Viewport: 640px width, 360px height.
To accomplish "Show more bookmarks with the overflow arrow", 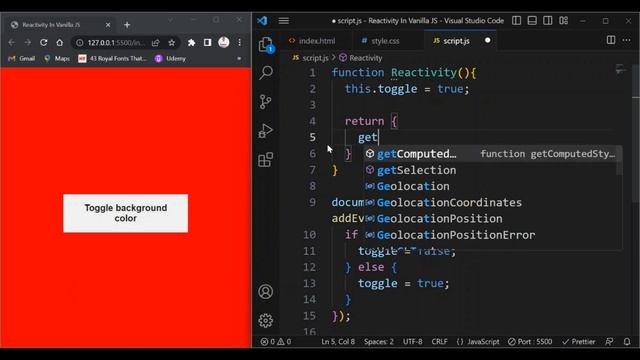I will click(x=239, y=59).
